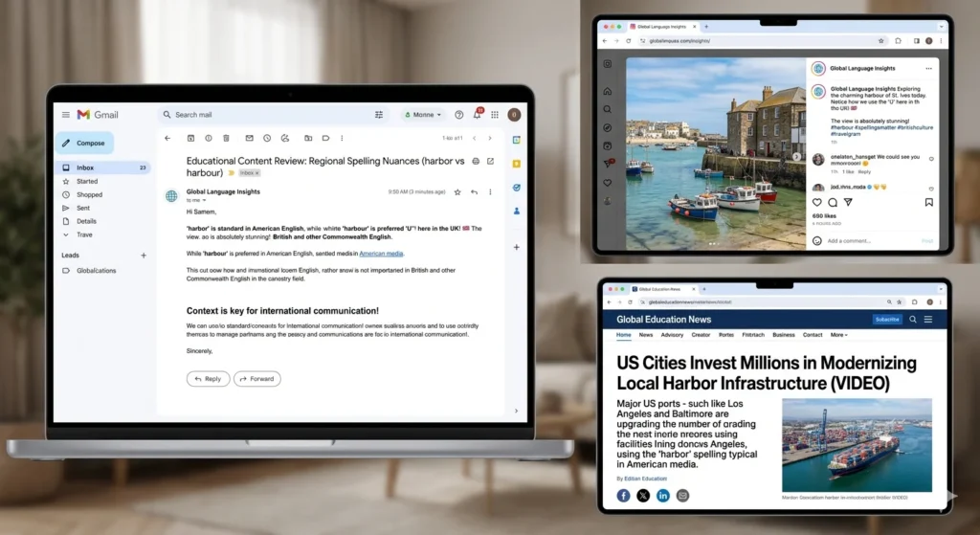Open the More dropdown in news navigation

[838, 335]
